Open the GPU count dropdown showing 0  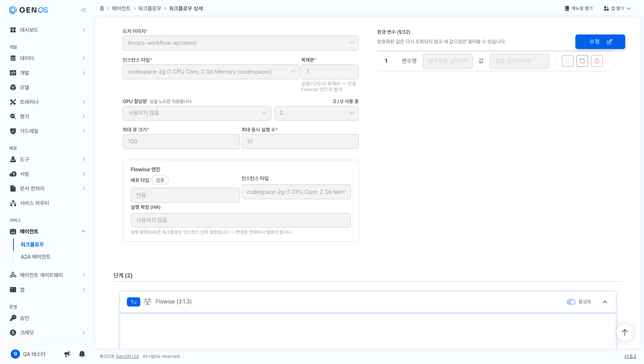(x=317, y=113)
